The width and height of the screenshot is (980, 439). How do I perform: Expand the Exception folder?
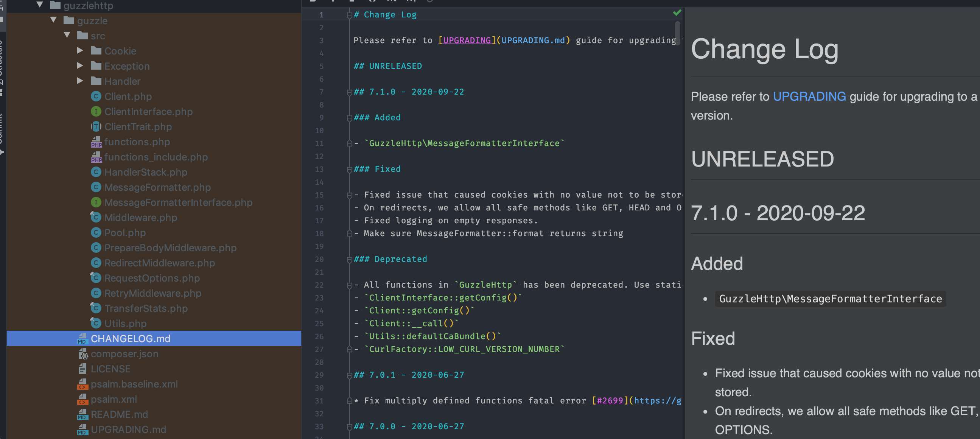tap(80, 66)
